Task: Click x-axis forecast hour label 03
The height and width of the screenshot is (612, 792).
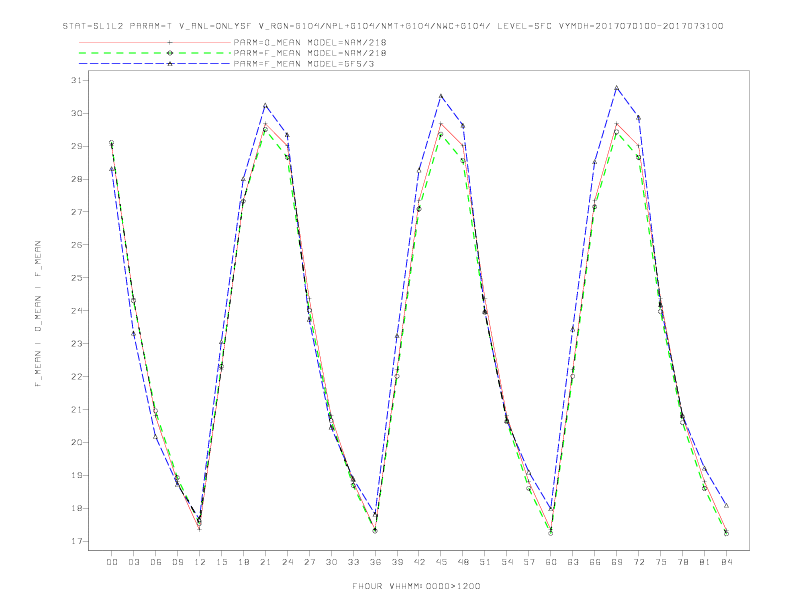Action: click(x=133, y=562)
